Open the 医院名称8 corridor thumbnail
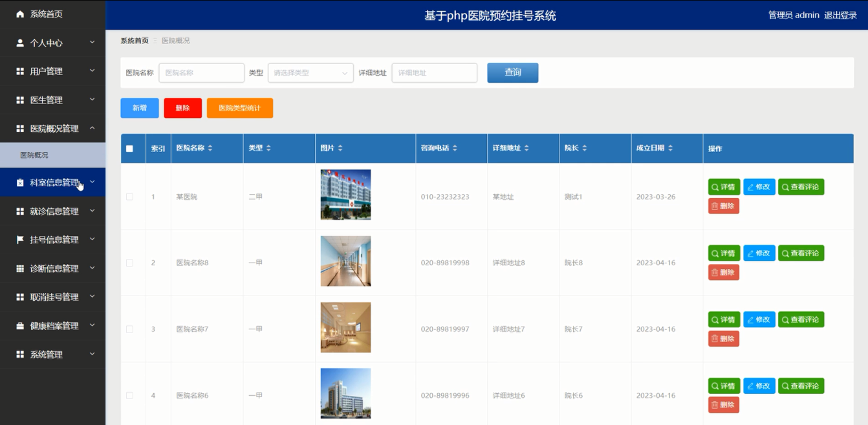 (345, 261)
